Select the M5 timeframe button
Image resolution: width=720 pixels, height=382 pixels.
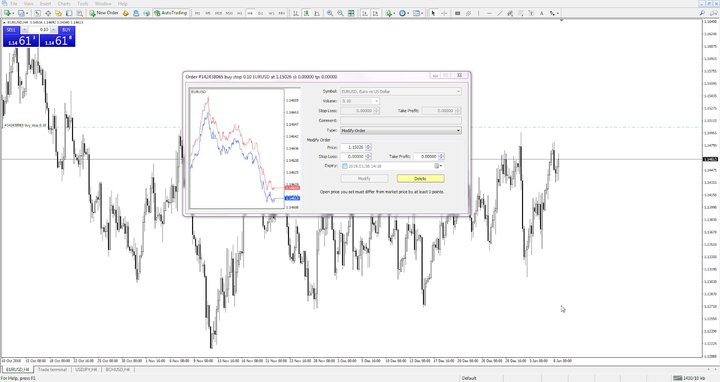click(x=208, y=13)
